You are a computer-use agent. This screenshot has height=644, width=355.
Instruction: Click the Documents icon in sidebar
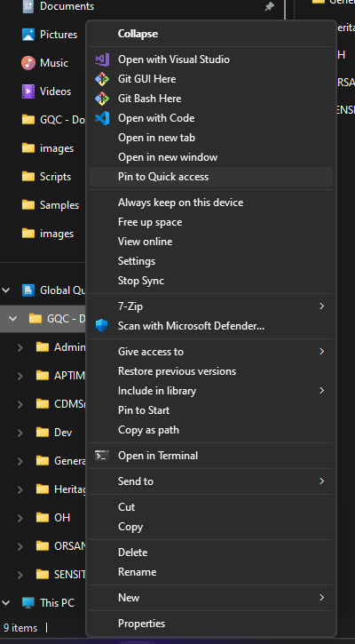(28, 6)
